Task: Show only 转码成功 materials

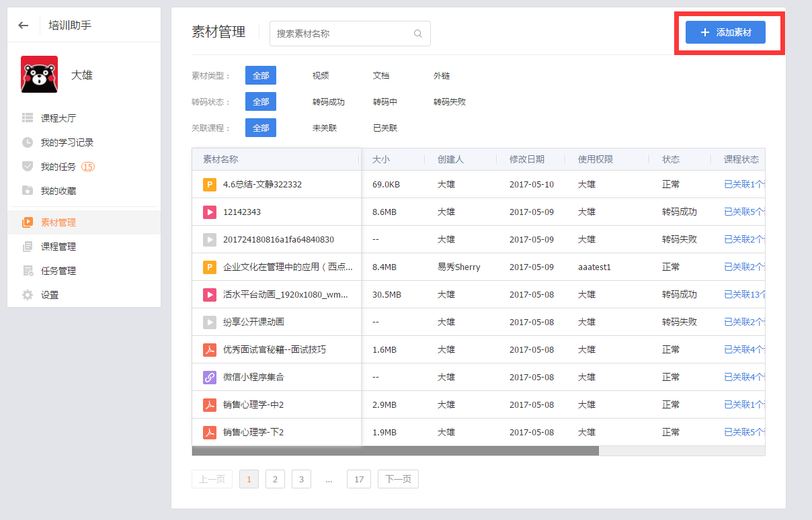Action: (329, 102)
